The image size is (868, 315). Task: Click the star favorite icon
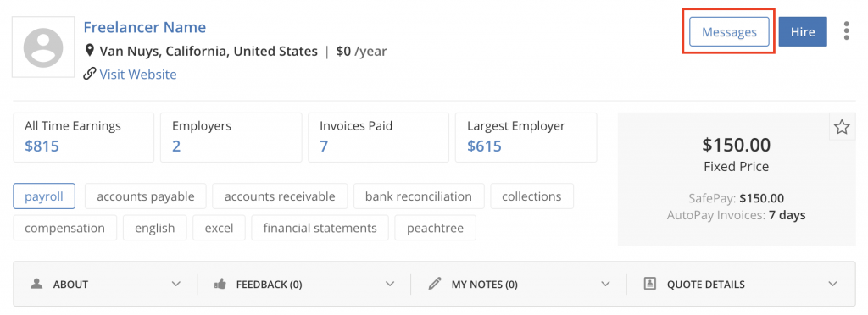842,128
